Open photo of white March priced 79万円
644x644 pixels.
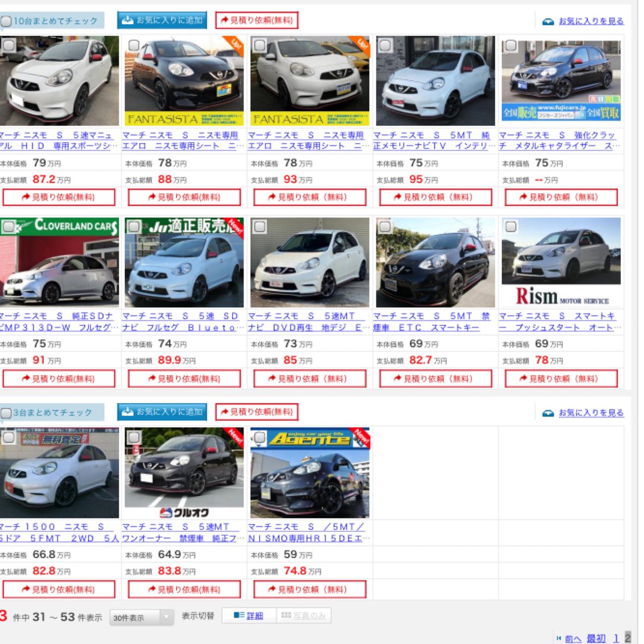pyautogui.click(x=59, y=81)
